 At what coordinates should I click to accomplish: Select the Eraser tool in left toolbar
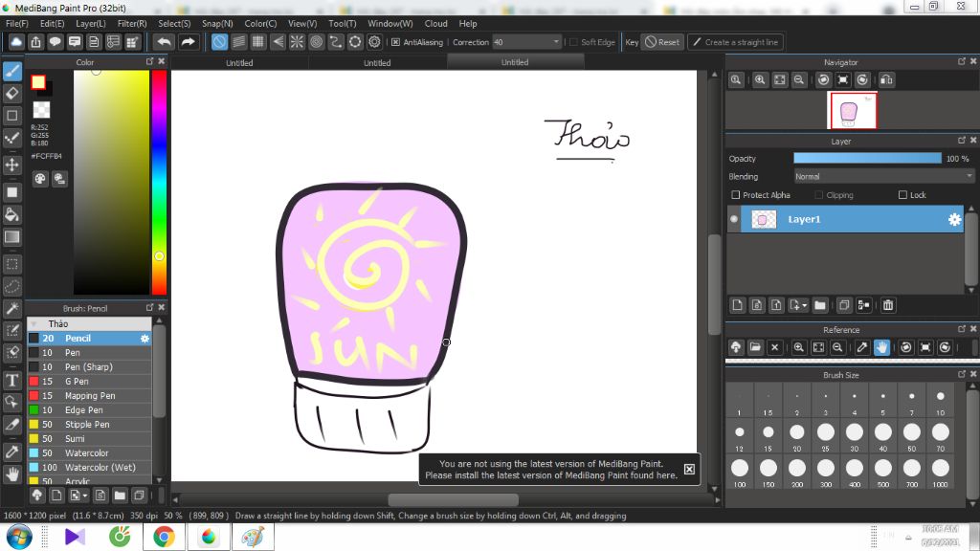11,93
